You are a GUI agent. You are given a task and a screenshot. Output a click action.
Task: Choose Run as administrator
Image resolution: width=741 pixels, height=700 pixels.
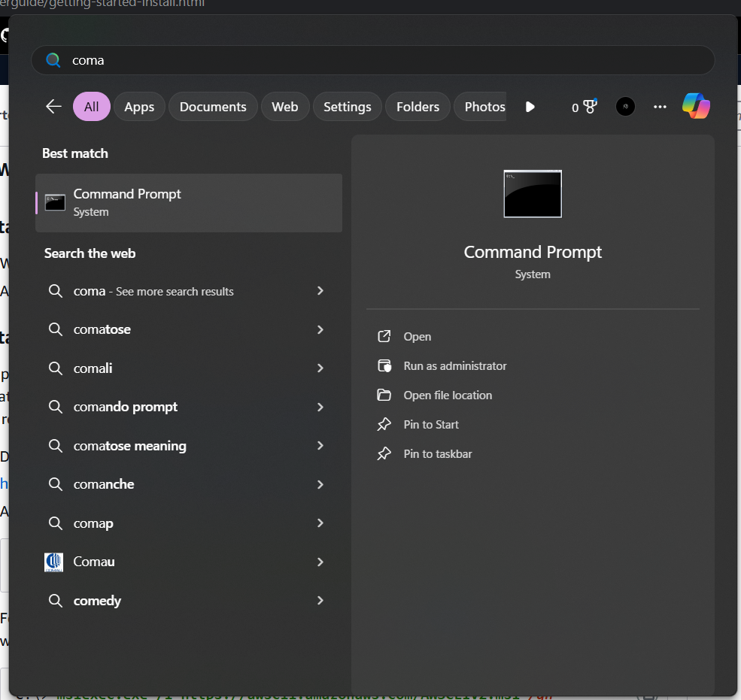454,366
